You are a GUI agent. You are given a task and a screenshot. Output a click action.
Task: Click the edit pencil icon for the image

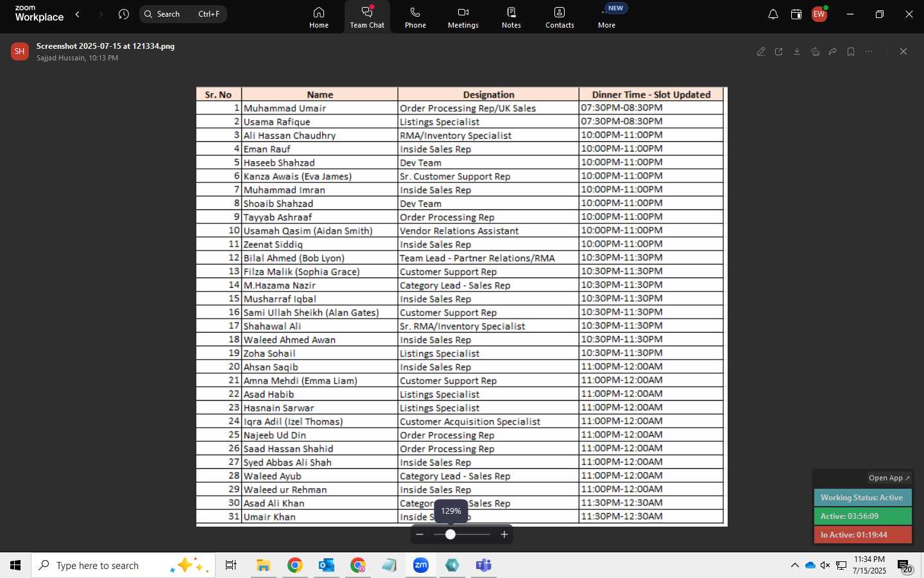point(761,52)
